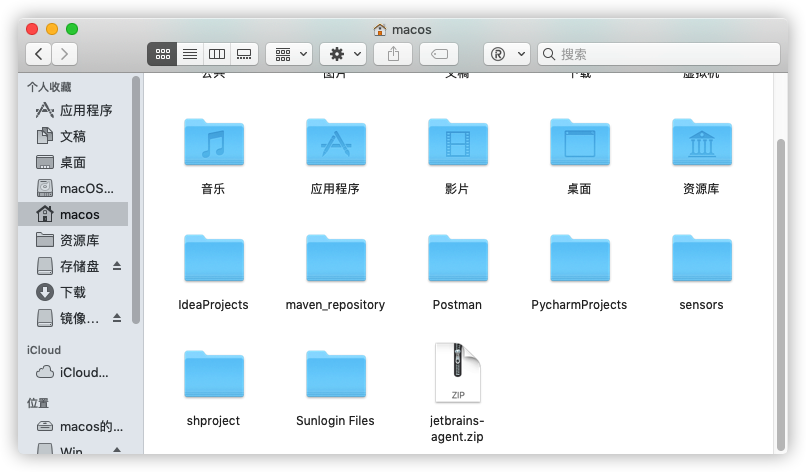Open the 资源库 library folder icon
Screen dimensions: 806x472
(701, 142)
